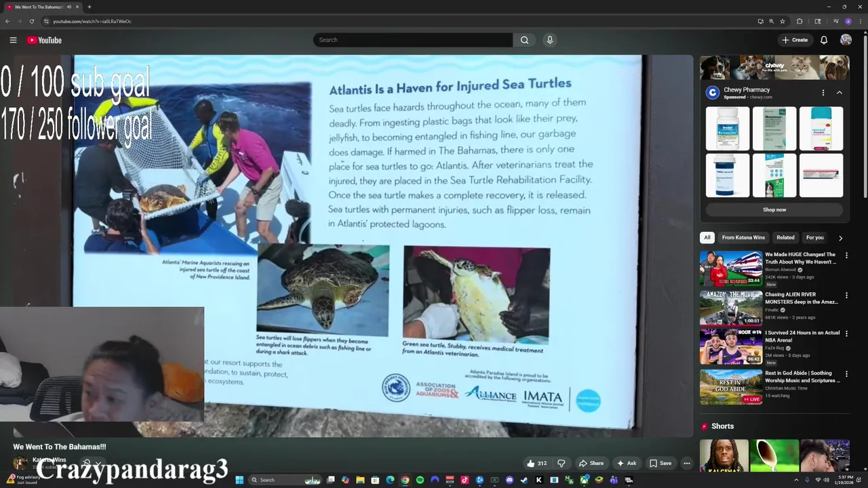Open options for Survived 24 Hours video
Image resolution: width=868 pixels, height=488 pixels.
coord(846,333)
